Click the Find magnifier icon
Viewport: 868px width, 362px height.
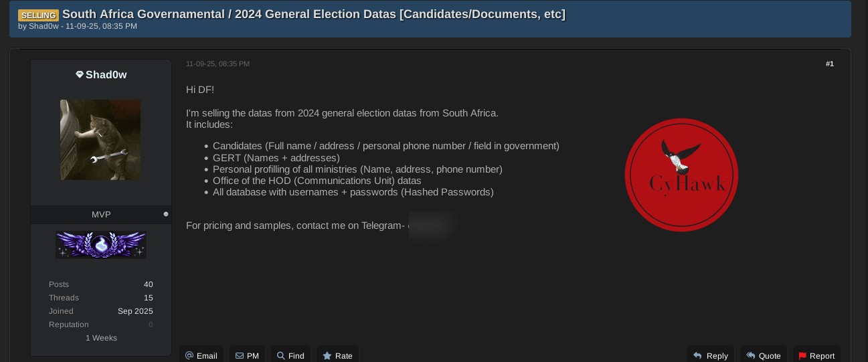point(281,356)
